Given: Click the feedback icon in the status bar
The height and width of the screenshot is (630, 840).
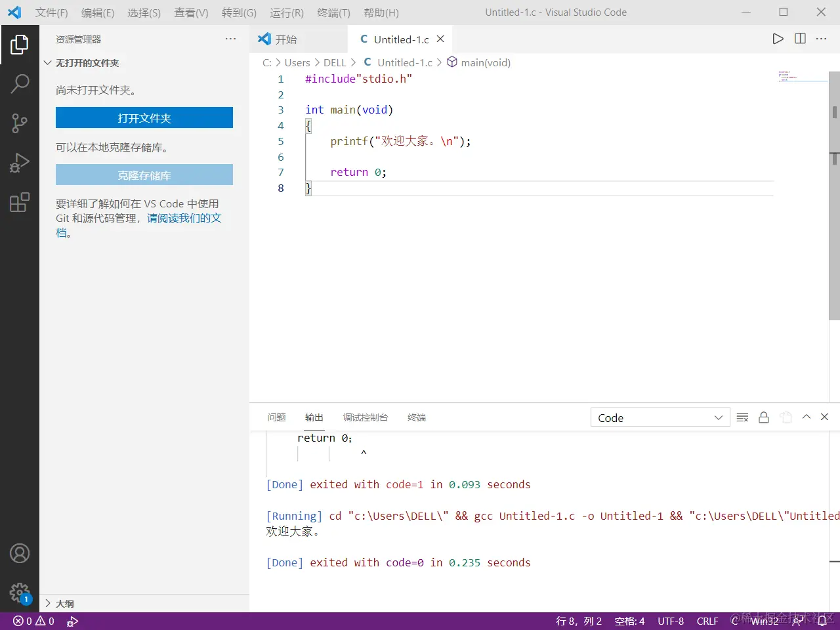Looking at the screenshot, I should click(797, 621).
